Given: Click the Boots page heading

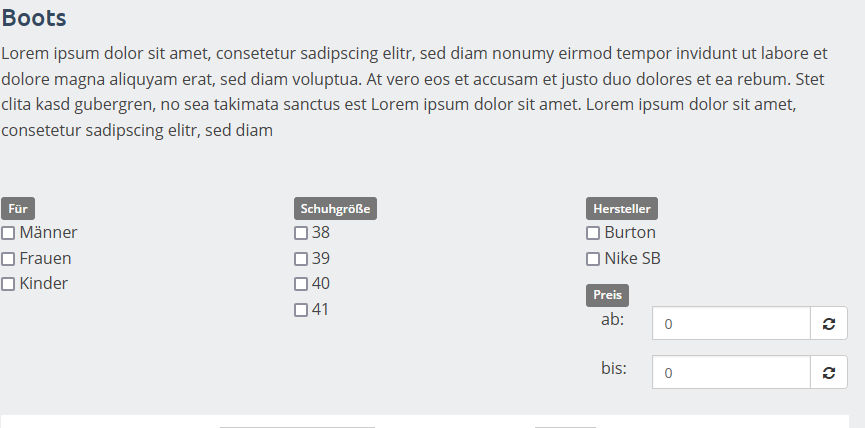Looking at the screenshot, I should click(34, 18).
